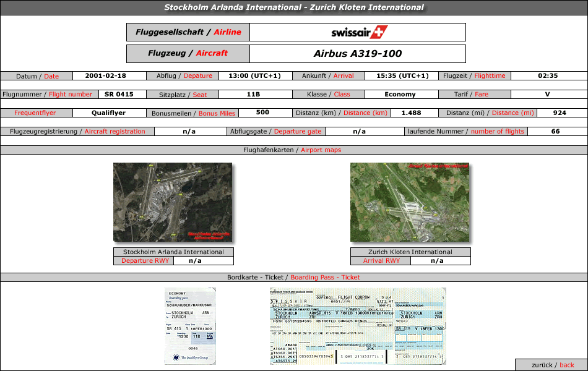Image resolution: width=588 pixels, height=371 pixels.
Task: Click the flight number SR 0415
Action: pos(119,95)
